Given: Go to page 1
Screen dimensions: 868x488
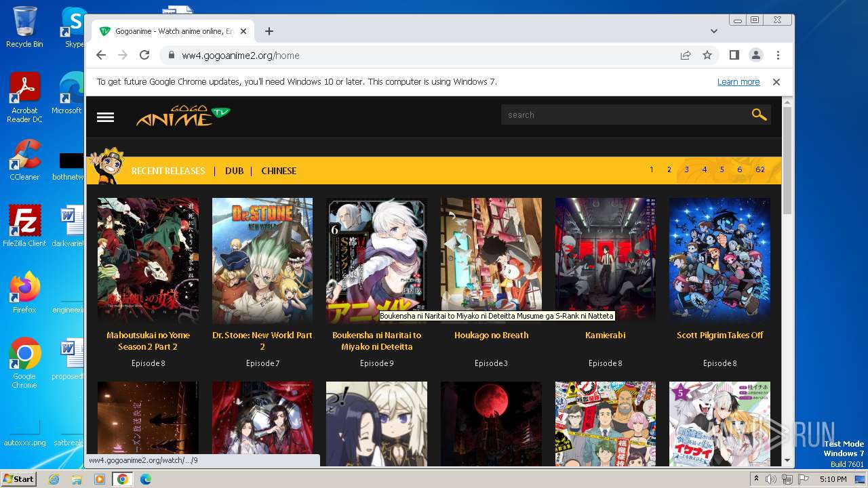Looking at the screenshot, I should pyautogui.click(x=652, y=169).
